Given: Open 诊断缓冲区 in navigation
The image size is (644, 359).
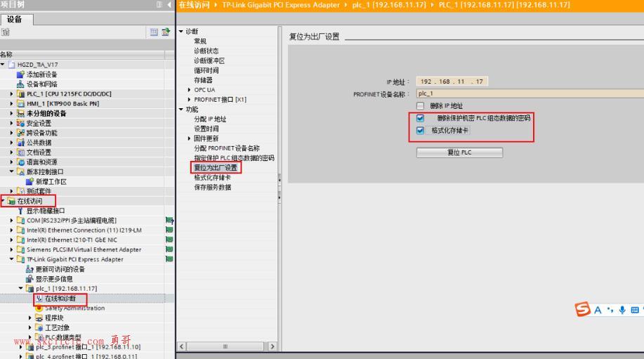Looking at the screenshot, I should (209, 60).
